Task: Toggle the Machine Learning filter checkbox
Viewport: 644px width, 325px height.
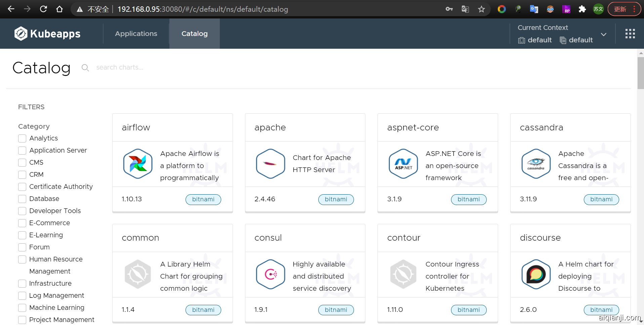Action: pyautogui.click(x=22, y=308)
